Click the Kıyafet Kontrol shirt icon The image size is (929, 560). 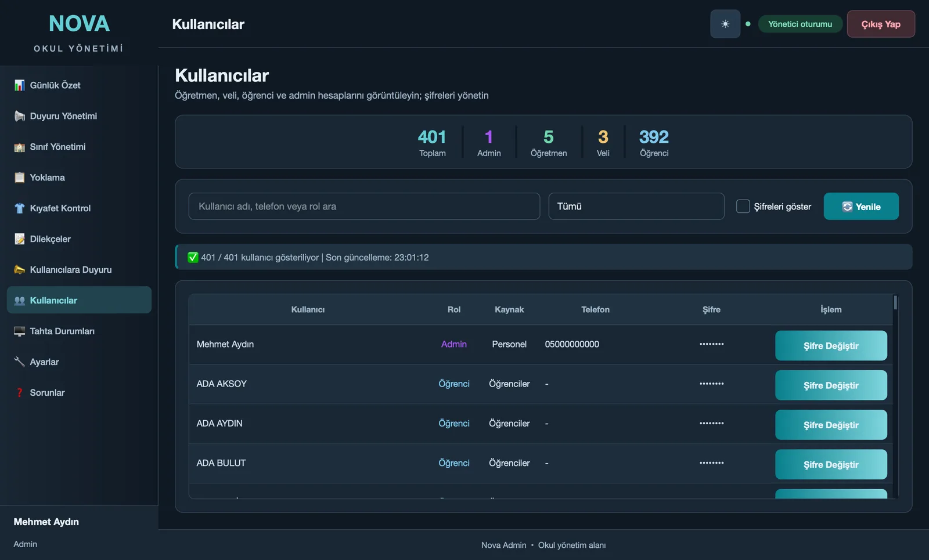(x=19, y=208)
